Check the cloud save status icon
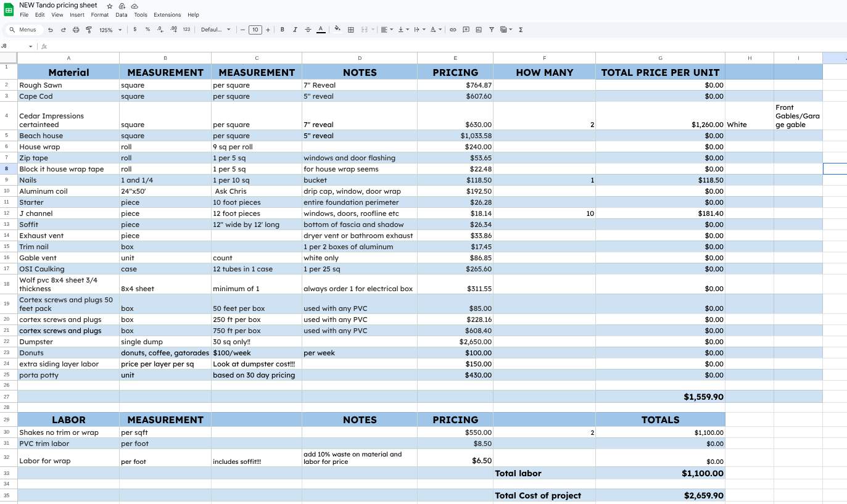The width and height of the screenshot is (847, 504). point(134,6)
